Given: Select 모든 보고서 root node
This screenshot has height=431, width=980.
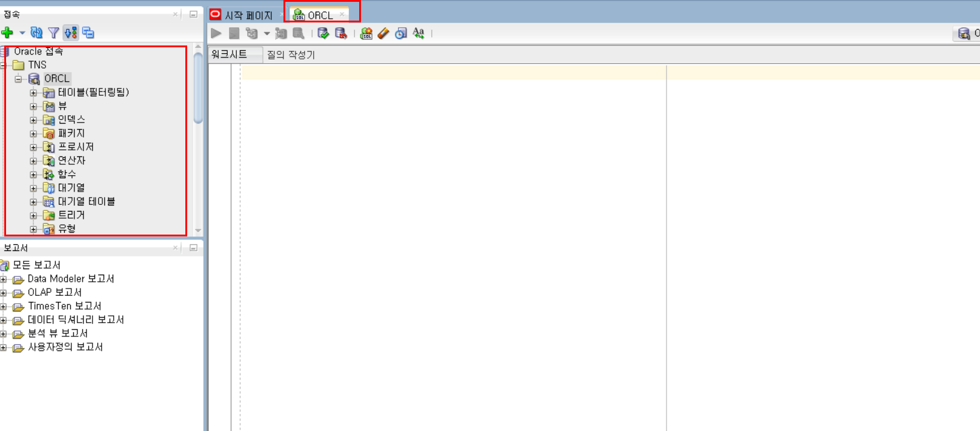Looking at the screenshot, I should (x=36, y=265).
